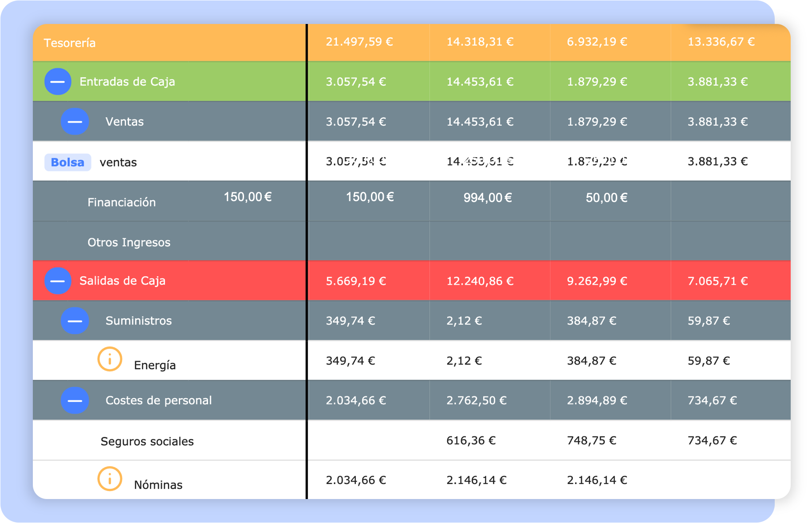Click the Bolsa badge on the ventas row
This screenshot has height=523, width=812.
67,162
